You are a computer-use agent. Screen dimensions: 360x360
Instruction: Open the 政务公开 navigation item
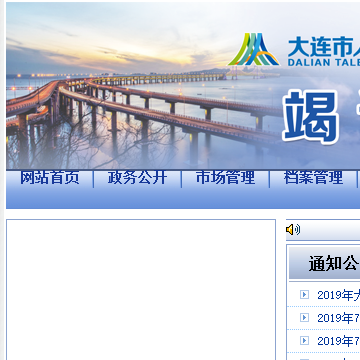[137, 178]
